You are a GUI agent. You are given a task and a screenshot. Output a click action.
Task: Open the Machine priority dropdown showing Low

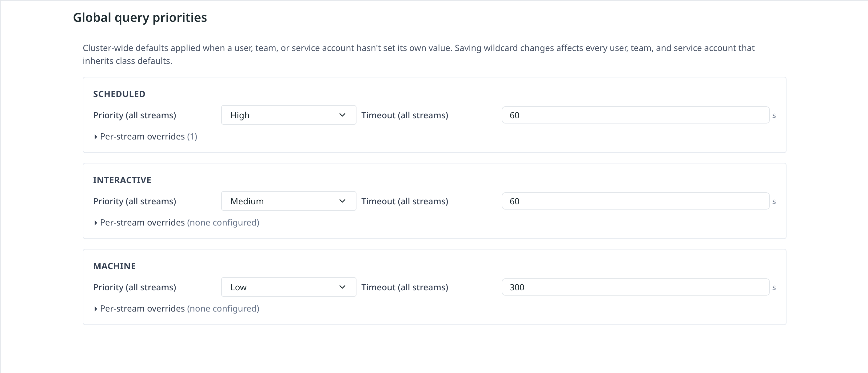pyautogui.click(x=289, y=287)
